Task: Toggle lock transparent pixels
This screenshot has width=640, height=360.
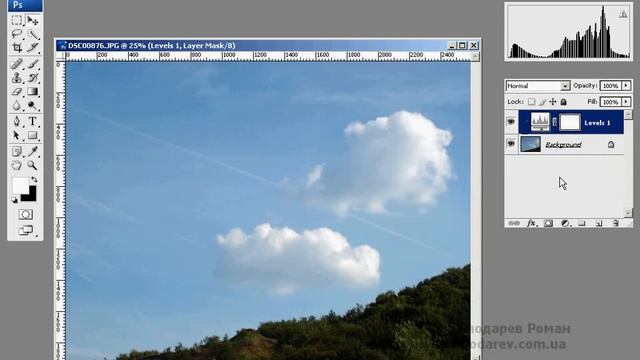Action: pyautogui.click(x=531, y=102)
